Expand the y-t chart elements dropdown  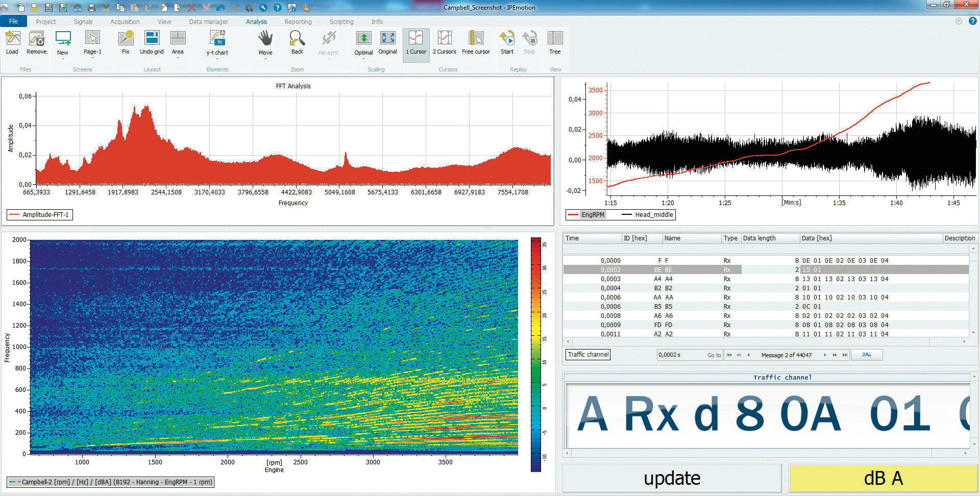[217, 59]
